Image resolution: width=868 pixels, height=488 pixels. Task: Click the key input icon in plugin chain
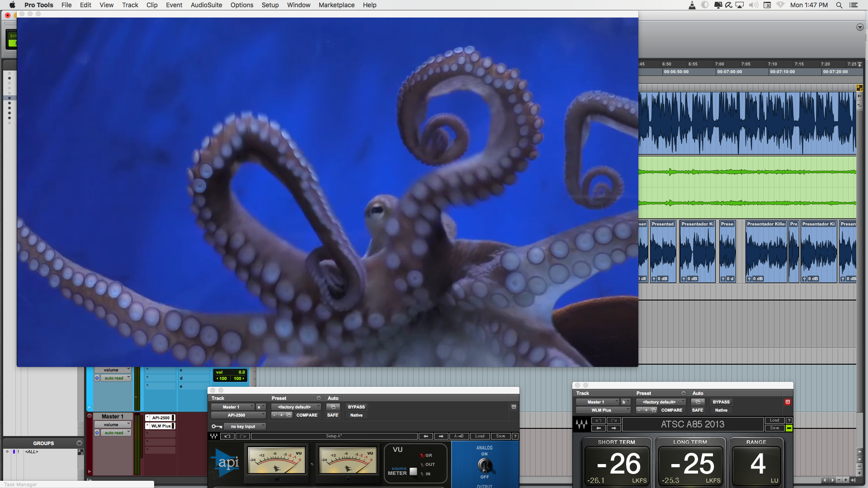point(216,427)
